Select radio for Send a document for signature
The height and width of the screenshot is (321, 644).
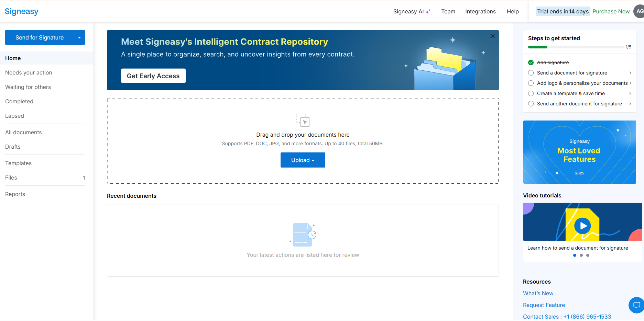pos(531,73)
